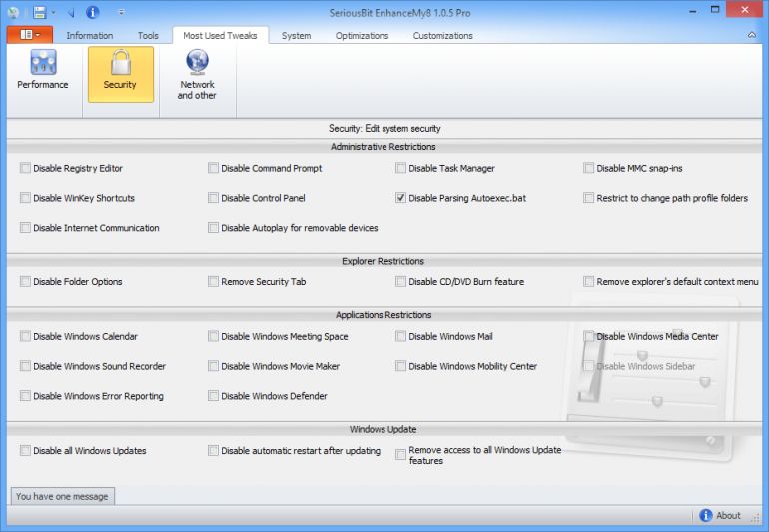Click the Windows Update section header
Image resolution: width=769 pixels, height=532 pixels.
coord(384,429)
